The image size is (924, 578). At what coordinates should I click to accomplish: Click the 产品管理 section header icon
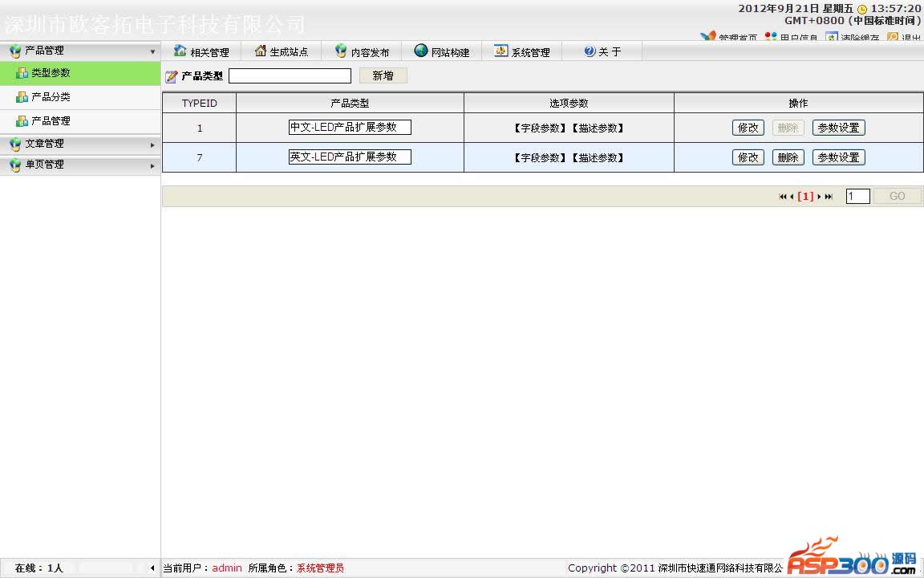pyautogui.click(x=15, y=51)
